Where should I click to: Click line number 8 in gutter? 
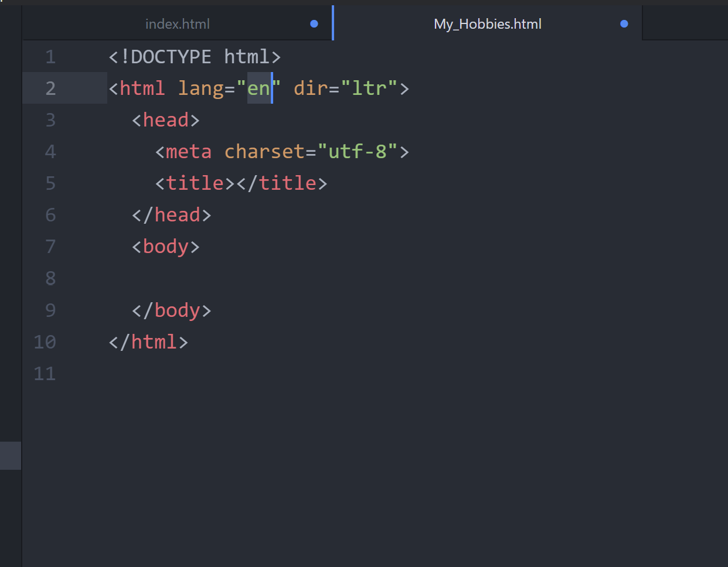point(50,278)
